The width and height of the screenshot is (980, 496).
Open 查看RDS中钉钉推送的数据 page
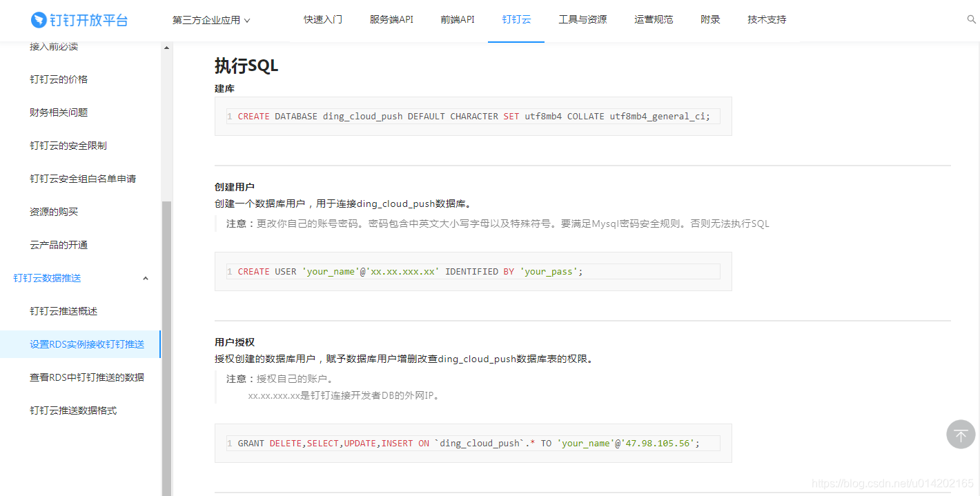click(87, 377)
